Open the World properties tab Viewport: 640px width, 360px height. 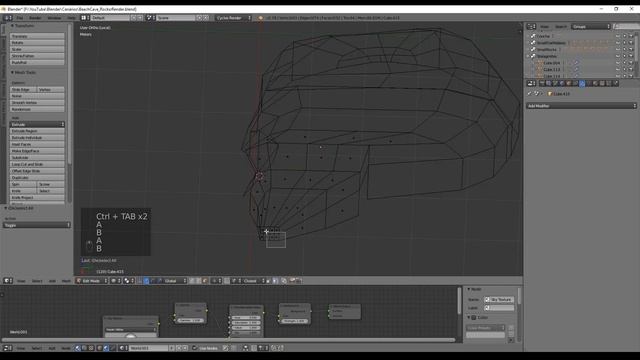(x=562, y=83)
